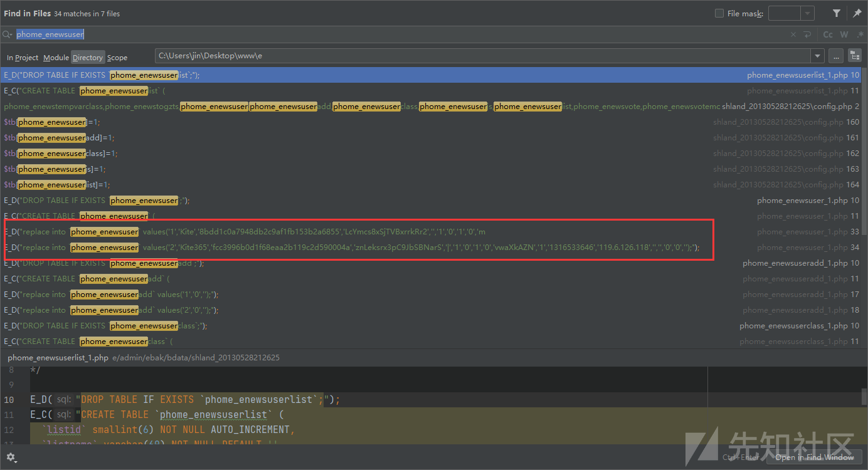
Task: Click the directory path field C:\Users\jin\Desktop\www\e
Action: pos(483,56)
